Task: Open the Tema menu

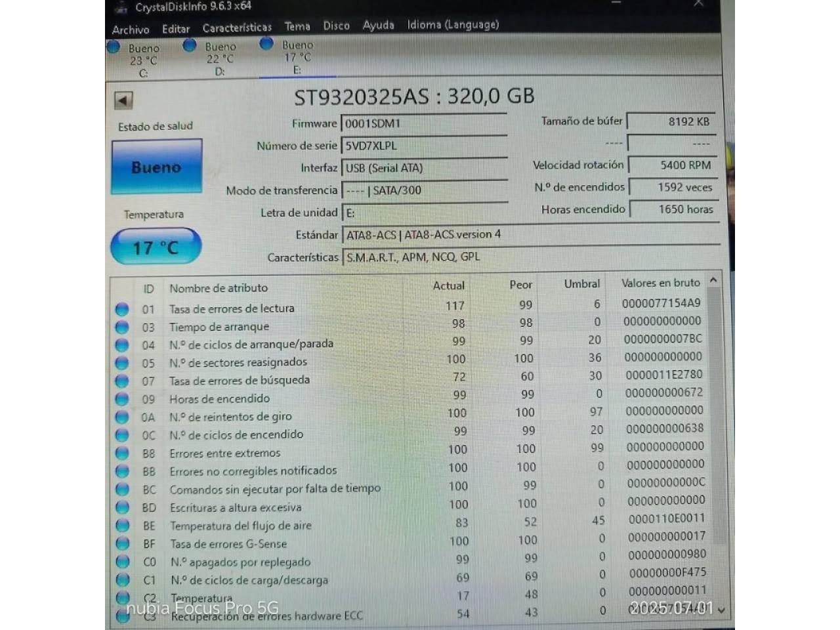Action: pos(297,26)
